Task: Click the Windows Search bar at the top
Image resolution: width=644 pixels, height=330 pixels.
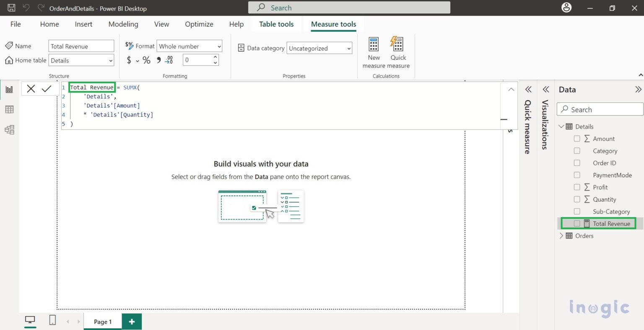Action: (349, 7)
